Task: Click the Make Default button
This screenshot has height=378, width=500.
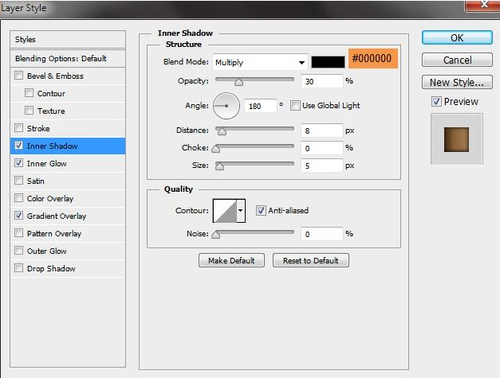Action: point(231,260)
